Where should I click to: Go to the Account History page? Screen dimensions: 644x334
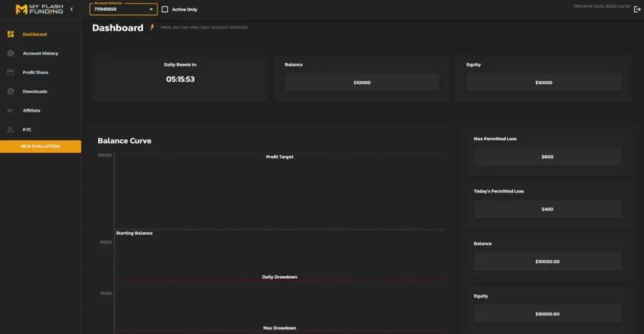40,53
